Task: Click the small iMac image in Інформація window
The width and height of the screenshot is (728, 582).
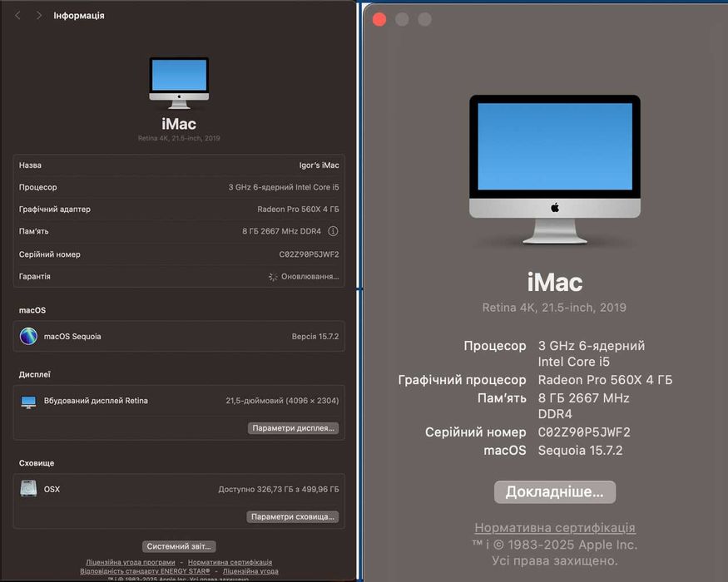Action: (179, 82)
